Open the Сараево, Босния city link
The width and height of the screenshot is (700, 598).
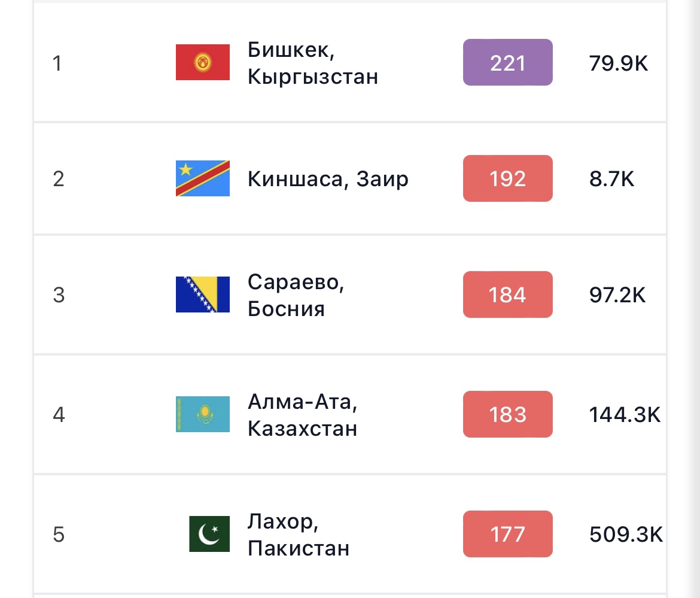[296, 295]
